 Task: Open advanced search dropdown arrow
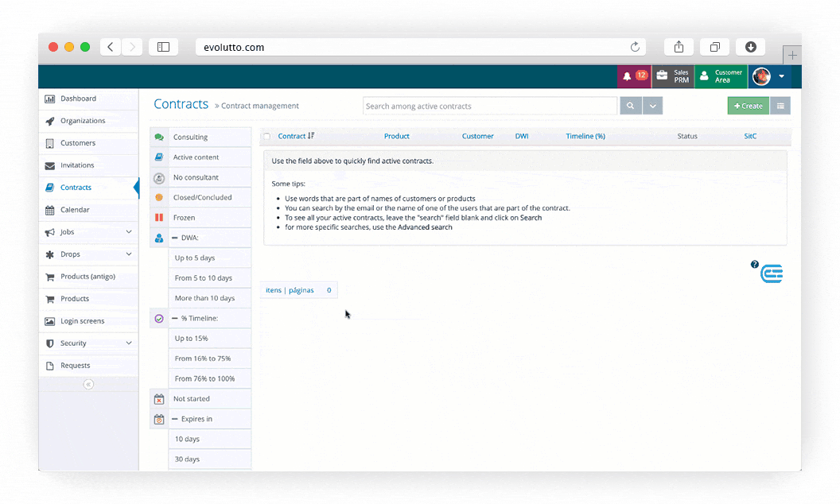(x=652, y=106)
